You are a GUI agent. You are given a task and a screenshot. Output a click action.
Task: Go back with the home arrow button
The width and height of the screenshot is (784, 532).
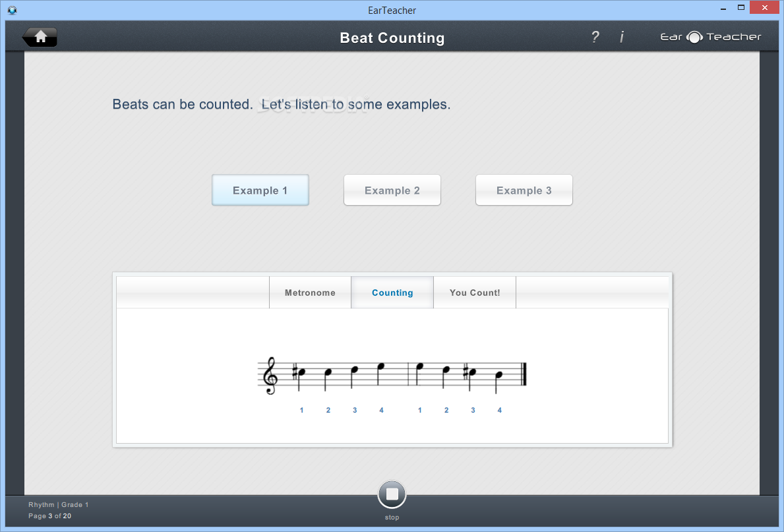pos(40,37)
